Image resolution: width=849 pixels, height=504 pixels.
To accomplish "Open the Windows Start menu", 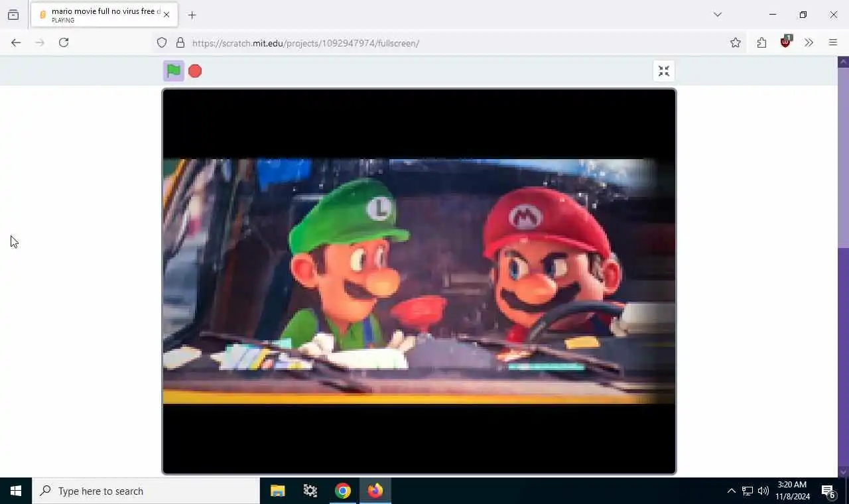I will point(16,491).
